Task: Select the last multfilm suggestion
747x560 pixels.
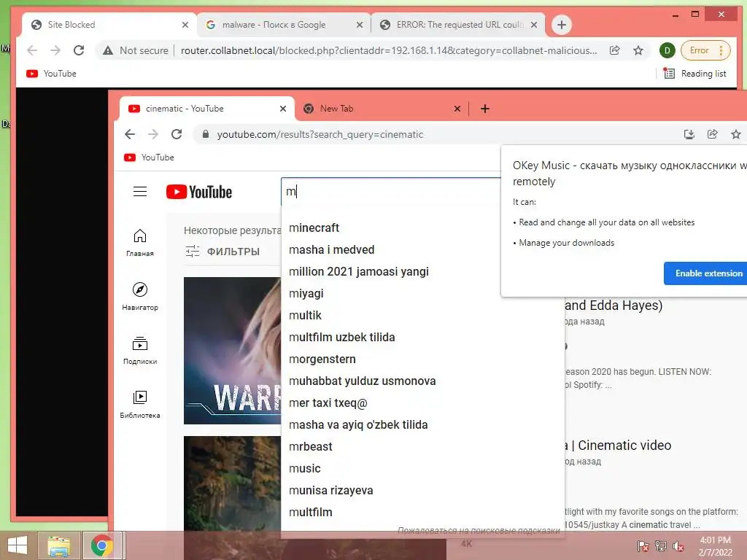Action: pos(422,513)
